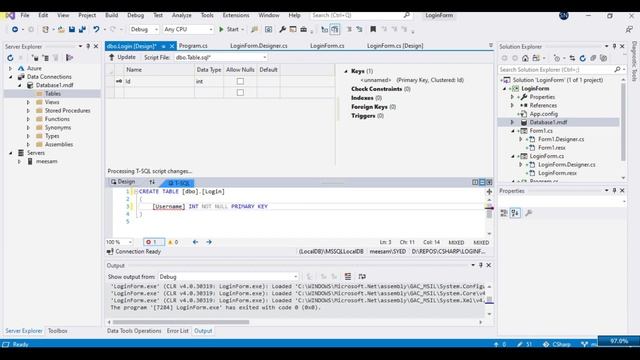Click the Home icon in Solution Explorer
This screenshot has width=640, height=360.
[x=525, y=58]
